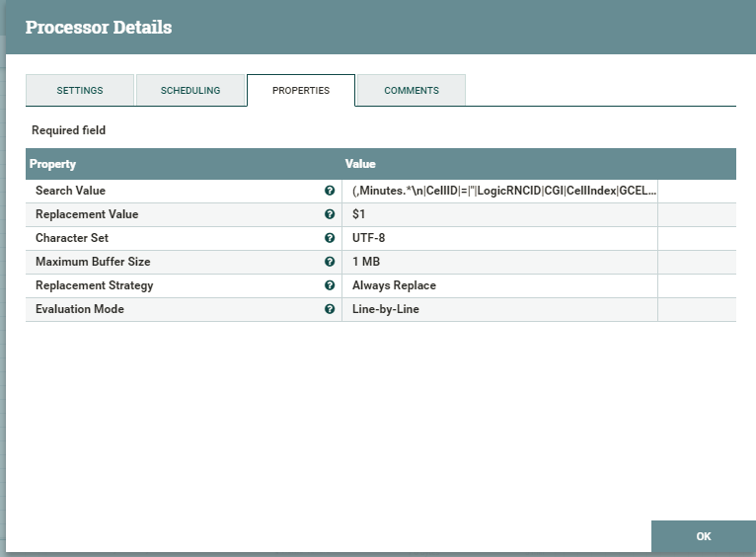Select the Evaluation Mode property name
The width and height of the screenshot is (756, 557).
(x=80, y=309)
